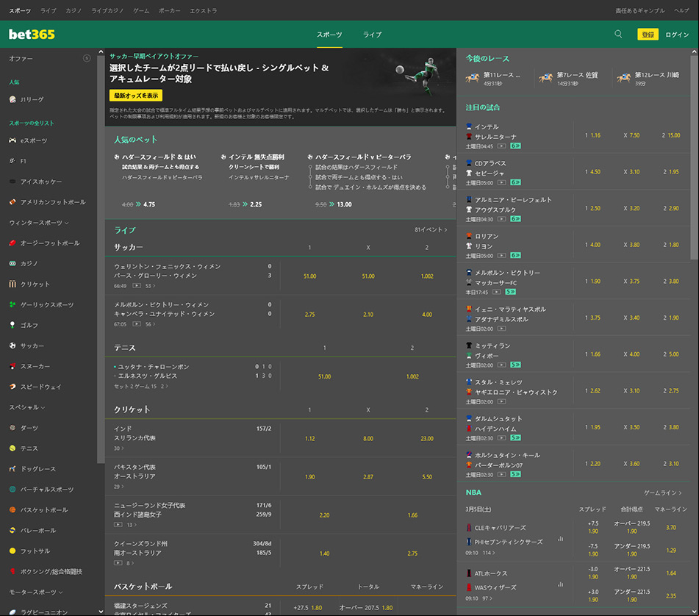Open the ヘルプ link
699x616 pixels.
point(681,11)
